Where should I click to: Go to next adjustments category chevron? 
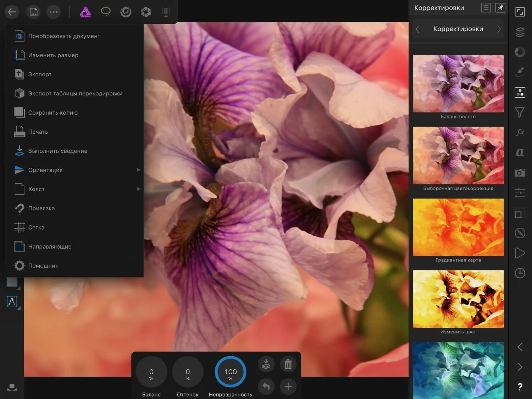499,29
